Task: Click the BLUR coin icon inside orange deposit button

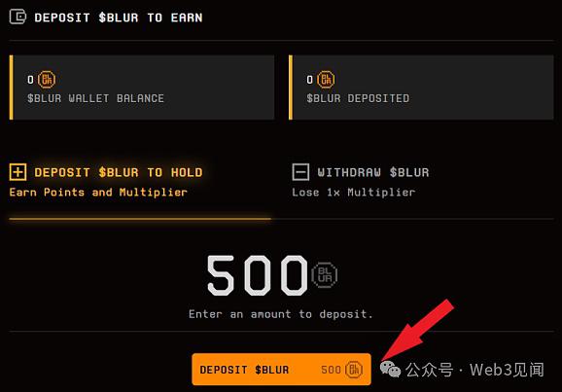Action: click(354, 370)
